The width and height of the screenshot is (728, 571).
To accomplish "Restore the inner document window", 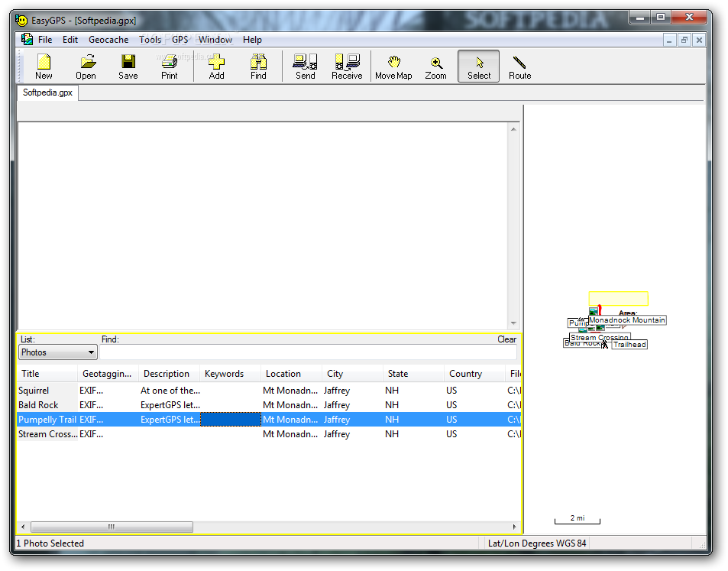I will point(684,40).
